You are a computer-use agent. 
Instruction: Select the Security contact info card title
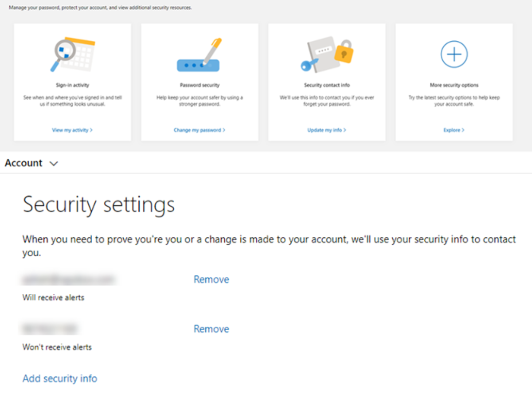(x=327, y=85)
